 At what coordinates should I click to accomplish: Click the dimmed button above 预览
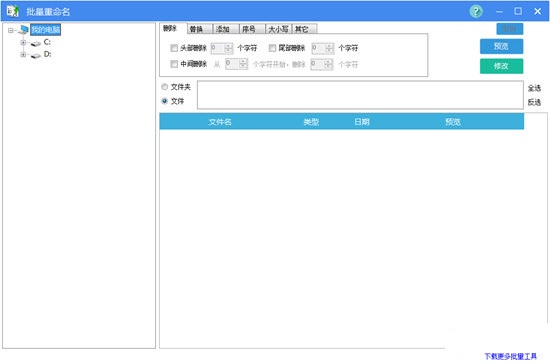510,29
